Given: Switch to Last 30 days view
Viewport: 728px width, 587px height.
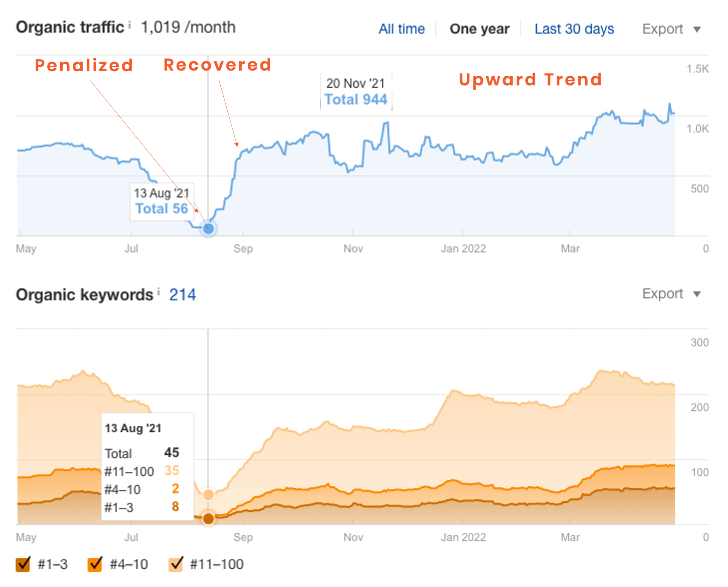Looking at the screenshot, I should 574,29.
